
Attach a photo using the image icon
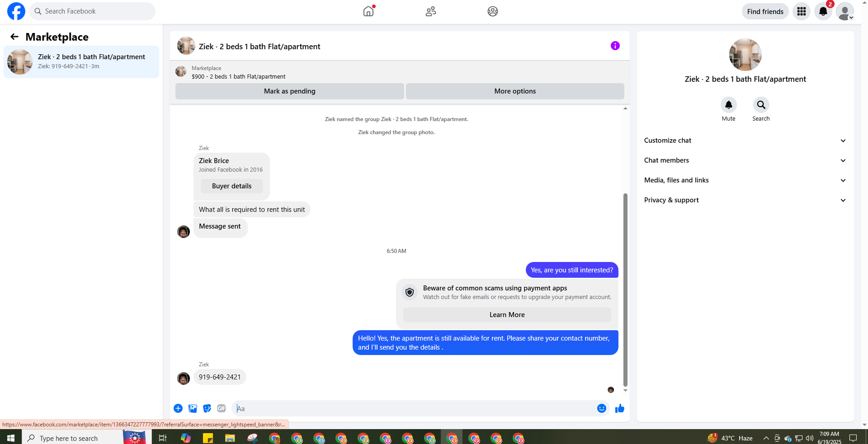(x=193, y=408)
